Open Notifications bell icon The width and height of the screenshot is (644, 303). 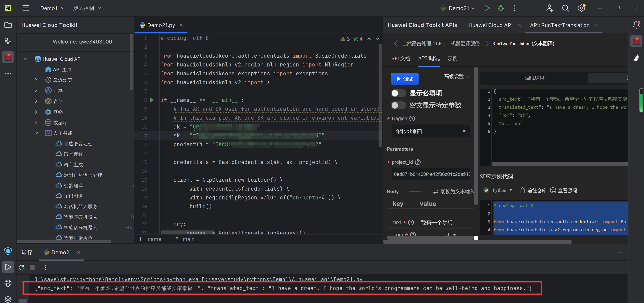click(636, 25)
